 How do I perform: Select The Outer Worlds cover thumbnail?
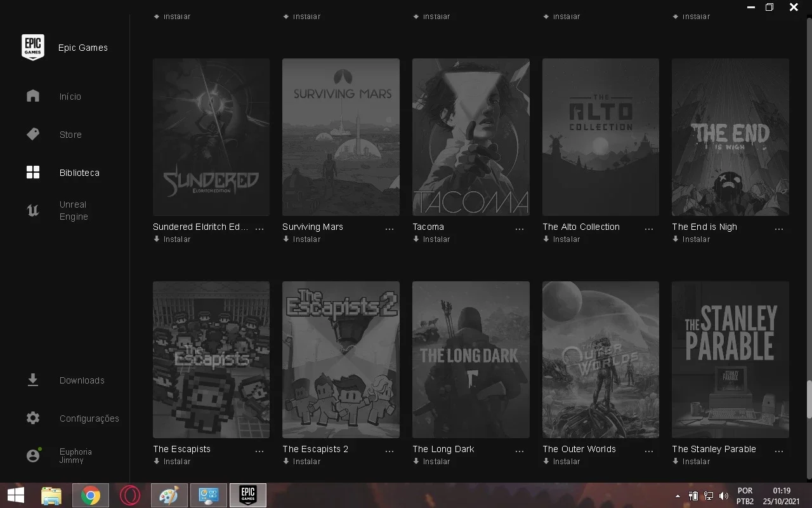[601, 359]
